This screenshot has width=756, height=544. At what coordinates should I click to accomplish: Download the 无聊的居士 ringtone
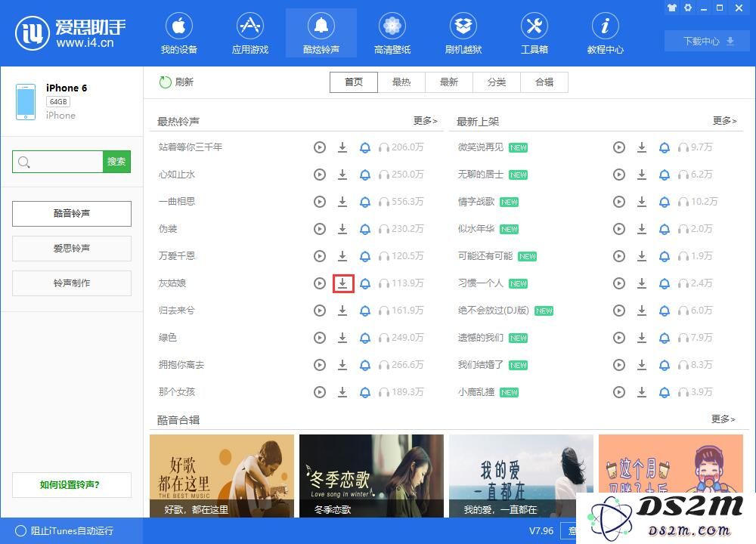642,175
